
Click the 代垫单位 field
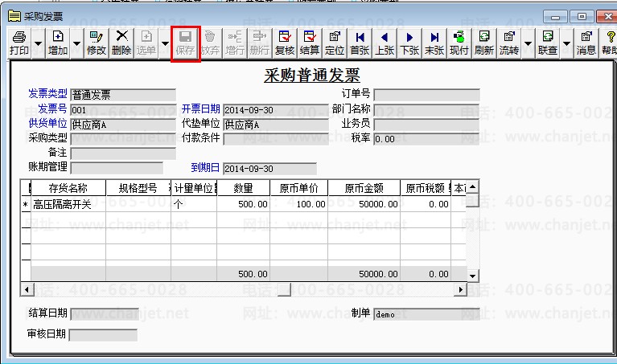(275, 125)
